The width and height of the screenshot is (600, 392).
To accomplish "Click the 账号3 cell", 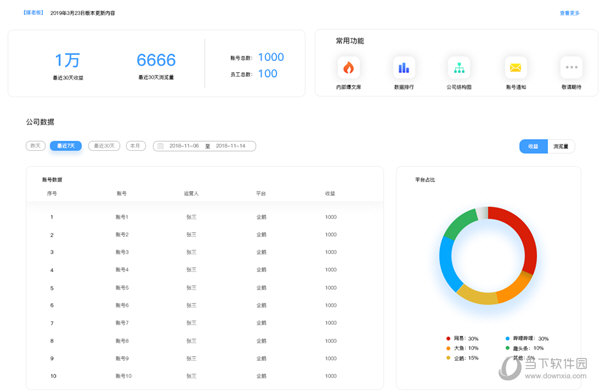I will click(122, 252).
